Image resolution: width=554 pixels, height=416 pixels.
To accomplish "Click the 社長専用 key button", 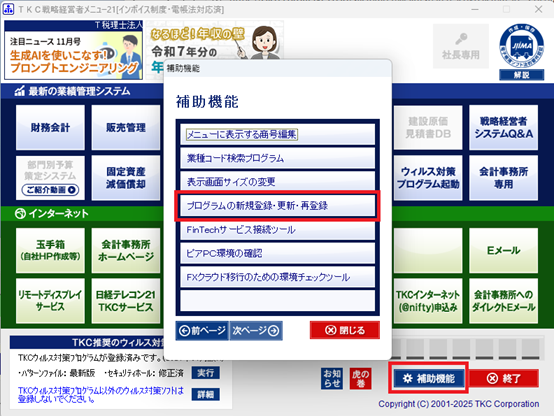I will [461, 46].
